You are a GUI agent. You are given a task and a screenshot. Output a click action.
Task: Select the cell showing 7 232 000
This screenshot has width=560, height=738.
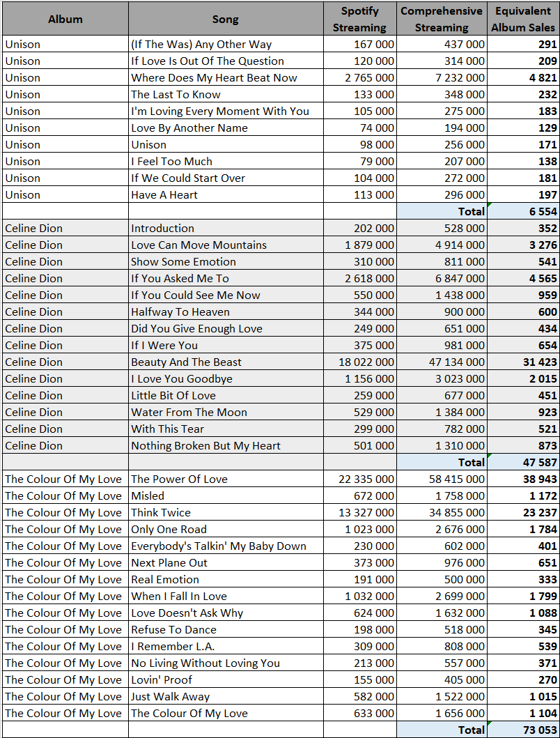(x=442, y=77)
